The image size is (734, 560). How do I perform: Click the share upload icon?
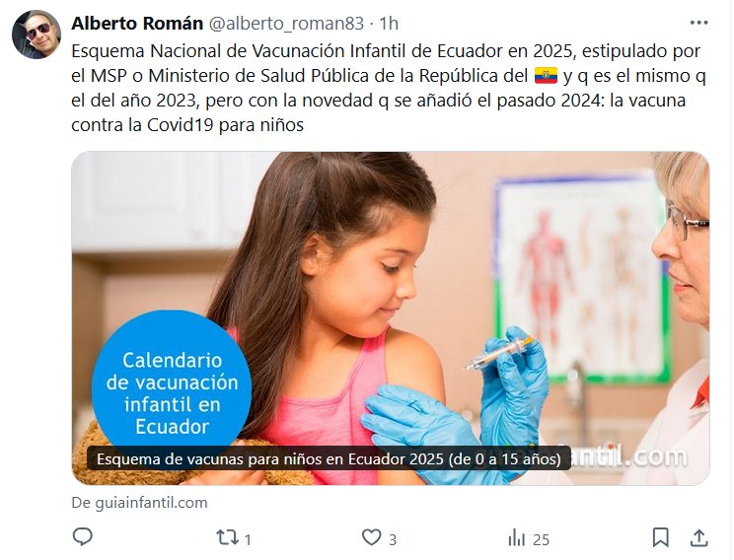[x=698, y=537]
